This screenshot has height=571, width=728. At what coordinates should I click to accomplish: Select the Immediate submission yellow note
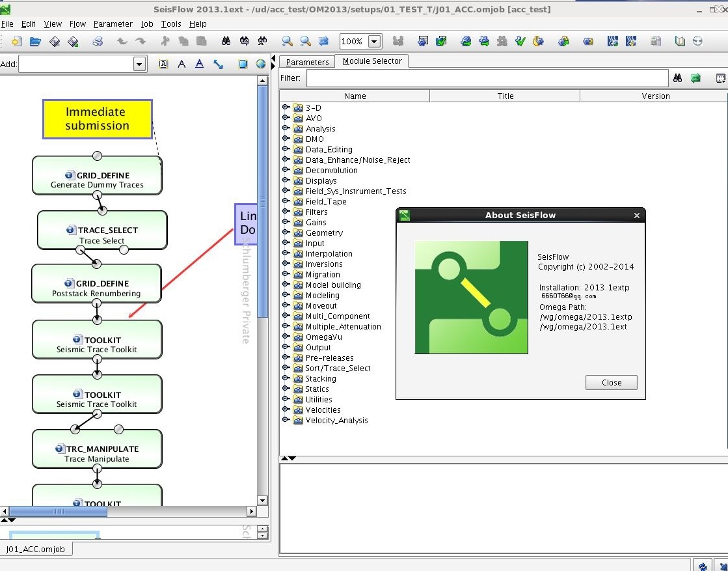[98, 119]
